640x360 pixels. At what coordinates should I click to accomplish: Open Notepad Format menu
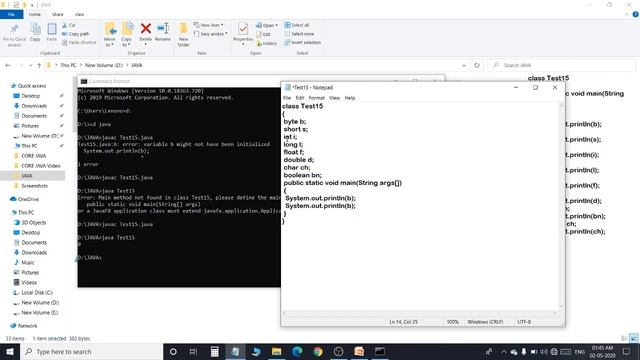pyautogui.click(x=316, y=98)
